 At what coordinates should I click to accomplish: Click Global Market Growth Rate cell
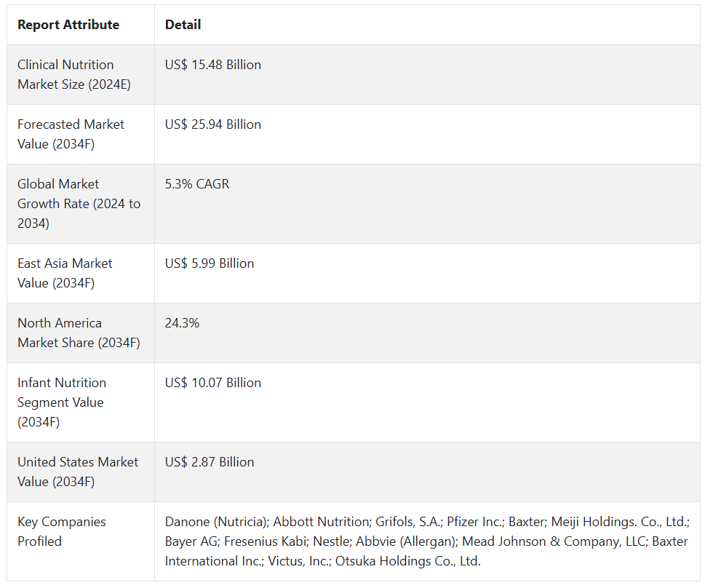pos(79,204)
